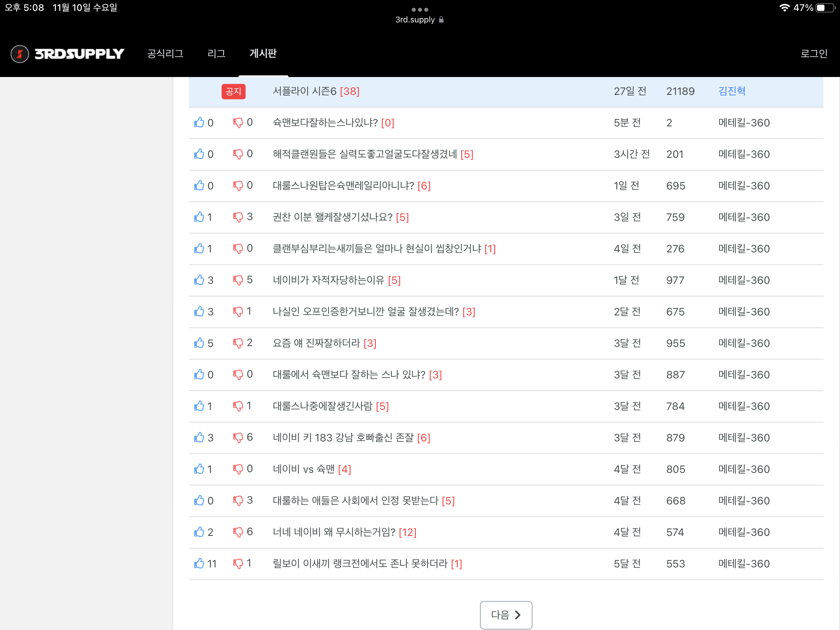Click the 3RDSUPPLY logo icon
The width and height of the screenshot is (840, 630).
tap(20, 54)
